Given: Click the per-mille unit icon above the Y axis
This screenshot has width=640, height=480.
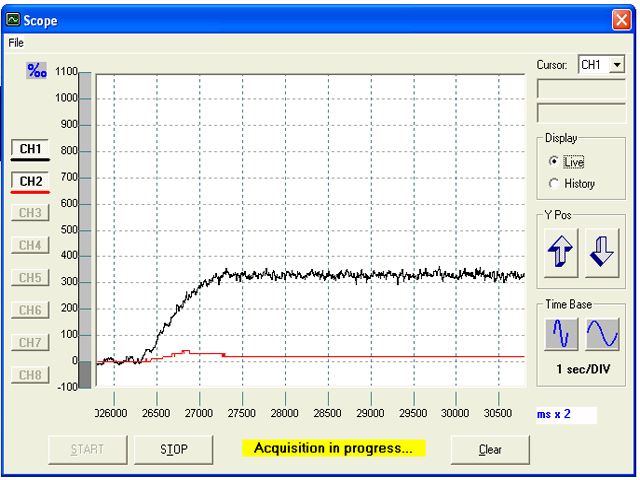Looking at the screenshot, I should [x=37, y=70].
